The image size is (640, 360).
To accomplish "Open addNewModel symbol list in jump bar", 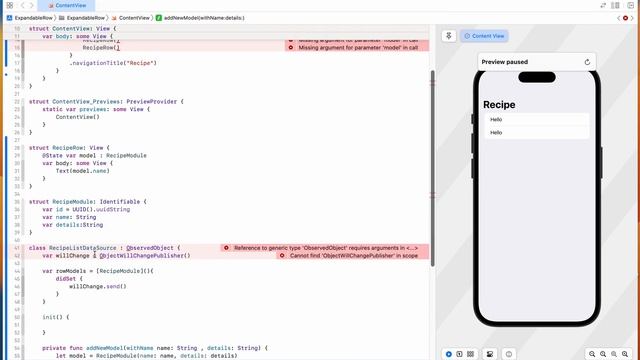I will (x=200, y=18).
